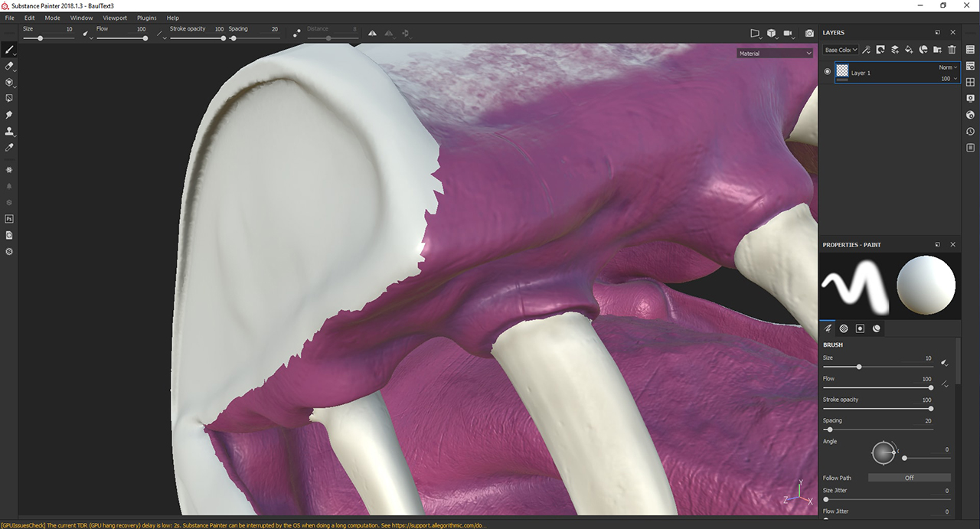Click the first plugin gear icon in left toolbar
The width and height of the screenshot is (980, 529).
(9, 169)
